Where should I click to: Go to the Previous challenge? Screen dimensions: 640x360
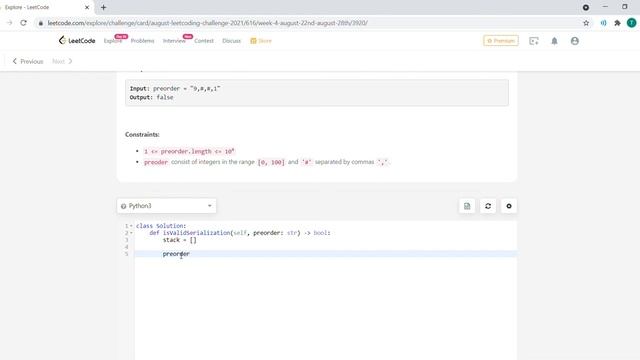28,61
